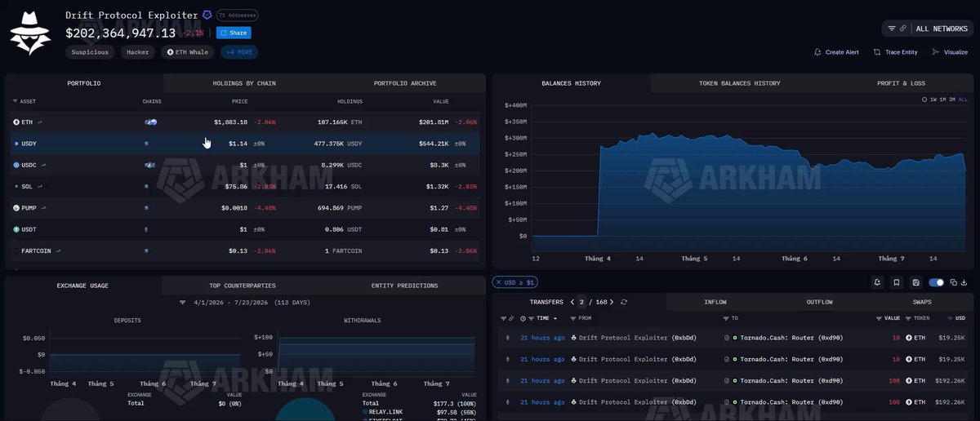Remove the USD ≥ $1 filter chip
This screenshot has height=421, width=980.
[x=499, y=282]
